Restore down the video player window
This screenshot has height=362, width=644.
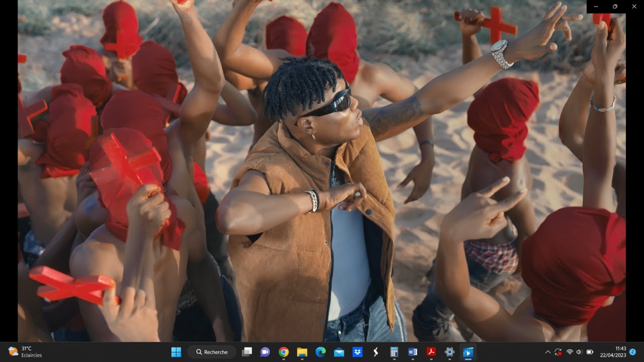click(x=615, y=7)
